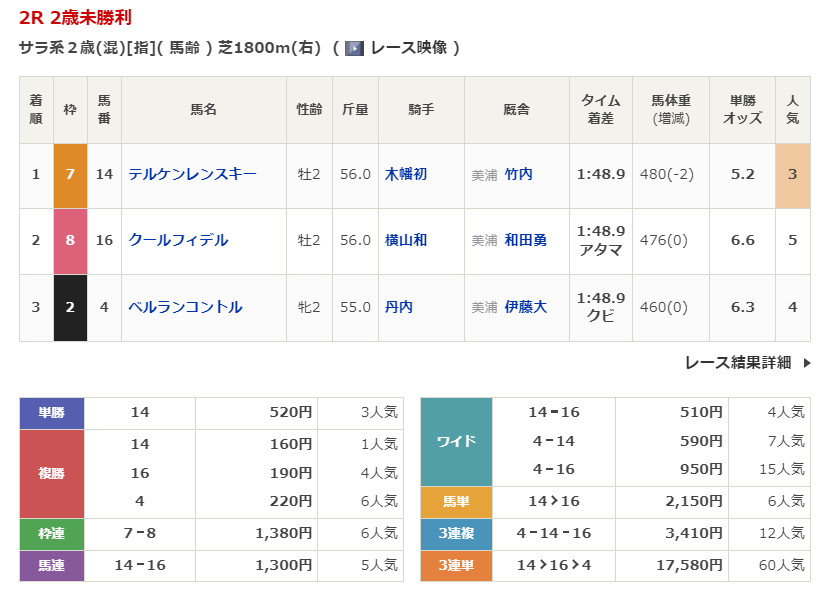Select the 3連単 payout label
Viewport: 824px width, 593px height.
pyautogui.click(x=456, y=565)
